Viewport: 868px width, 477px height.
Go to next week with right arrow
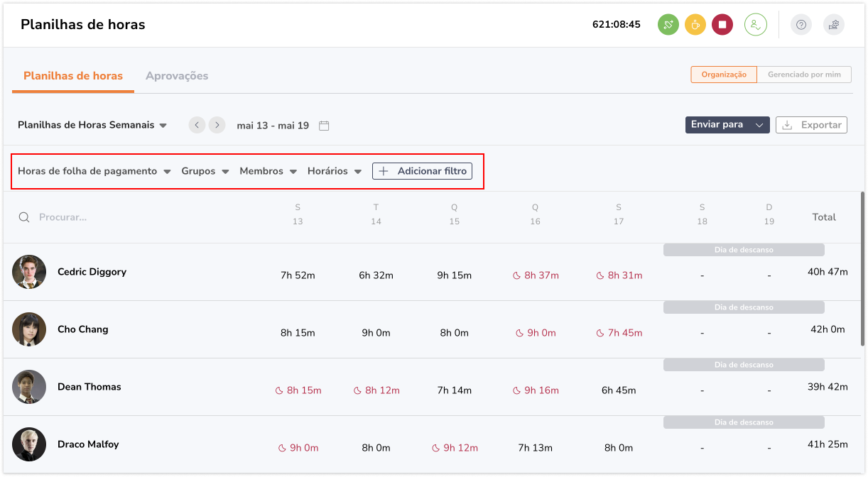217,125
